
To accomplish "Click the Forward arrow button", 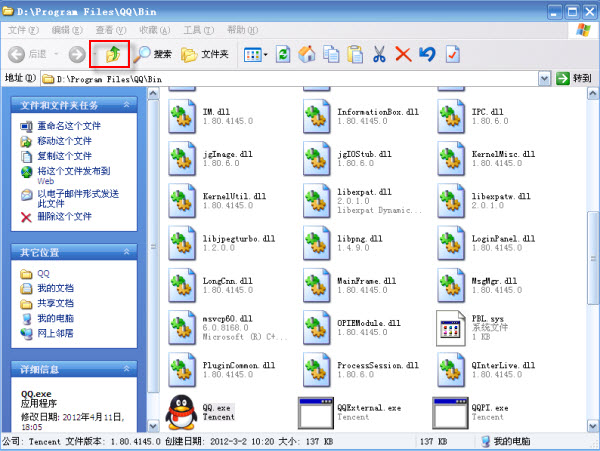I will 77,54.
